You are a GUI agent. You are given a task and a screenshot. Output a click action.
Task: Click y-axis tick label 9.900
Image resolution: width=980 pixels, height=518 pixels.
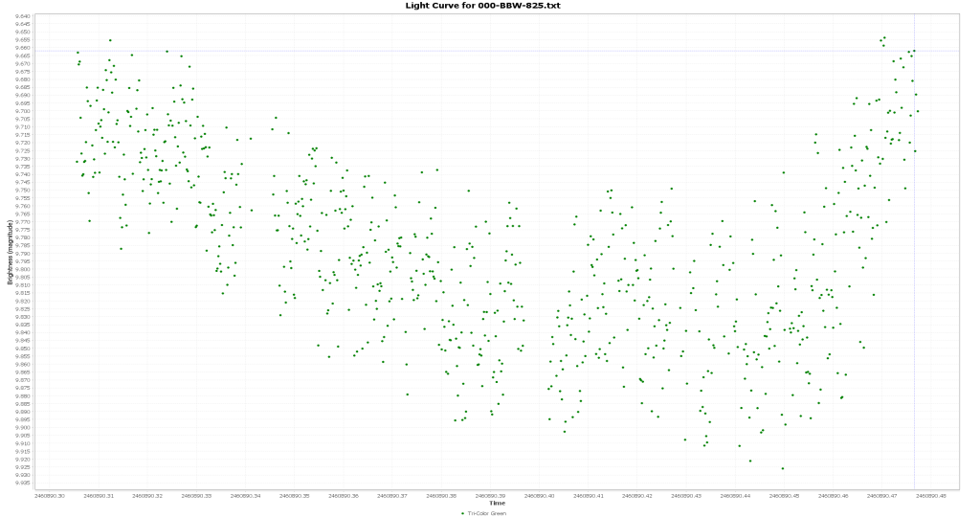(22, 427)
